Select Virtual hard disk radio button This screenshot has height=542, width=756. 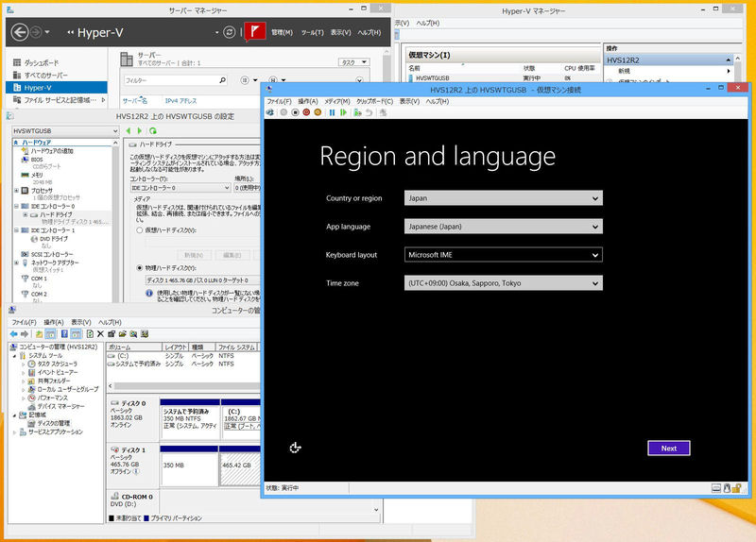point(139,230)
